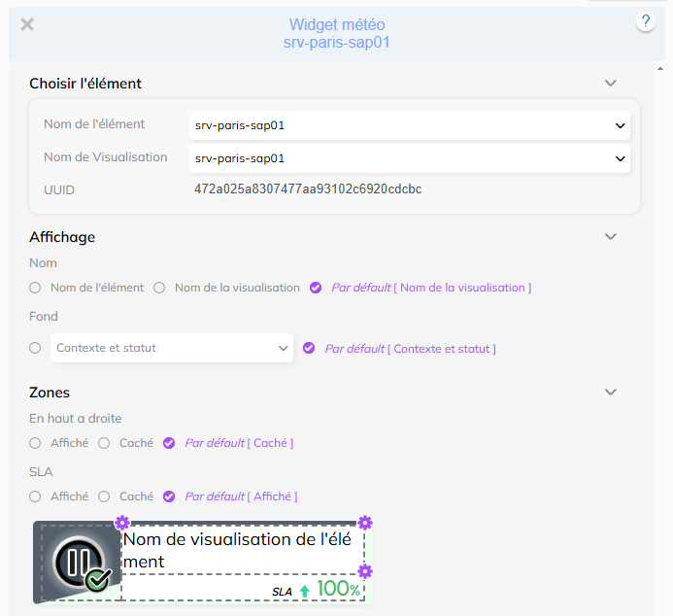Select Fond custom dropdown radio button
This screenshot has width=673, height=616.
point(35,348)
